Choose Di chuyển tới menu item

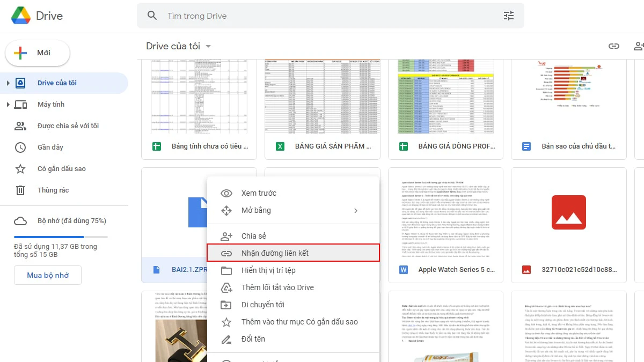293,305
